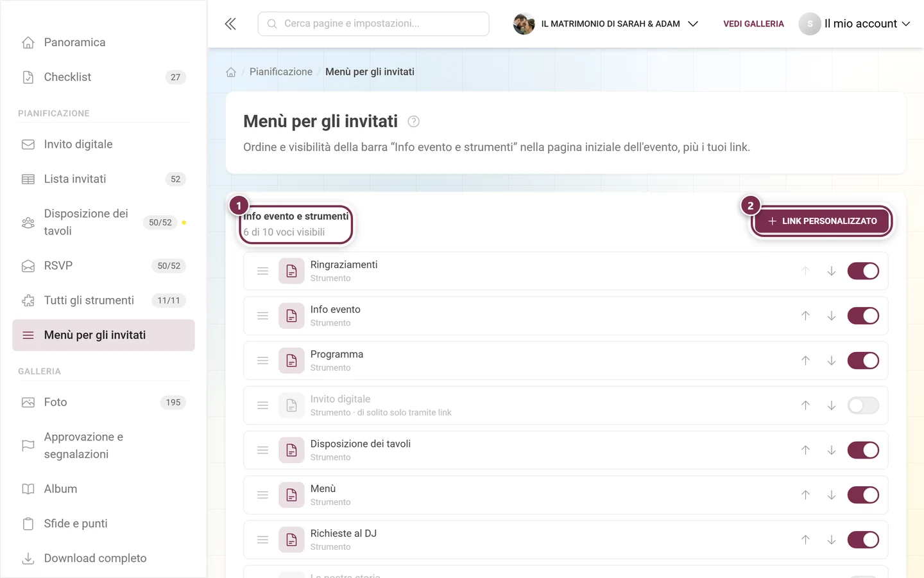
Task: Switch off the Programma visibility toggle
Action: click(x=863, y=361)
